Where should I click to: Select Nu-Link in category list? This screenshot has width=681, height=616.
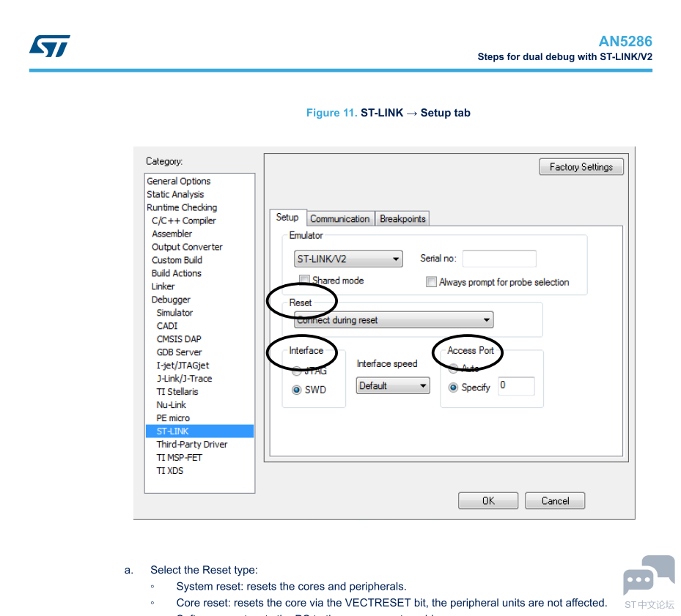[x=171, y=405]
